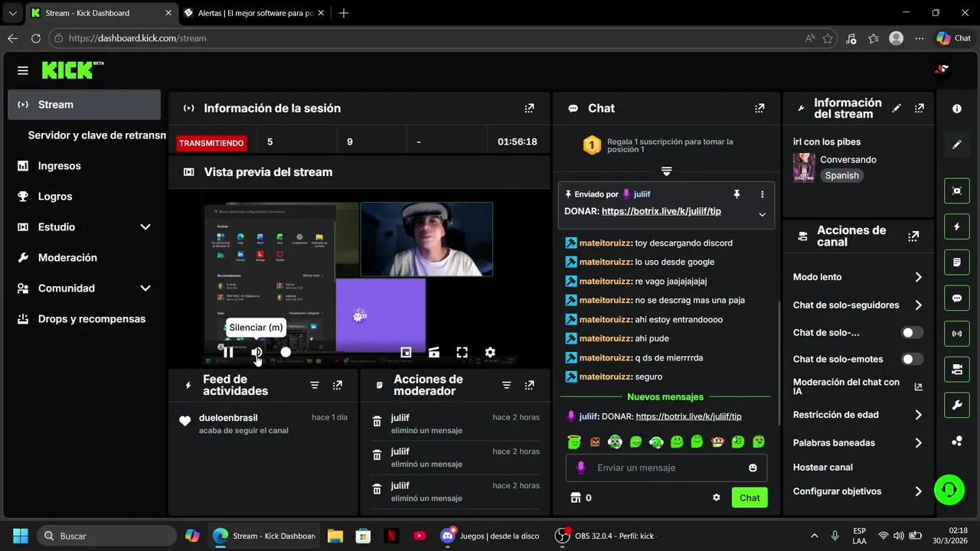The height and width of the screenshot is (551, 980).
Task: Toggle the session info broadcast widget
Action: click(x=957, y=334)
